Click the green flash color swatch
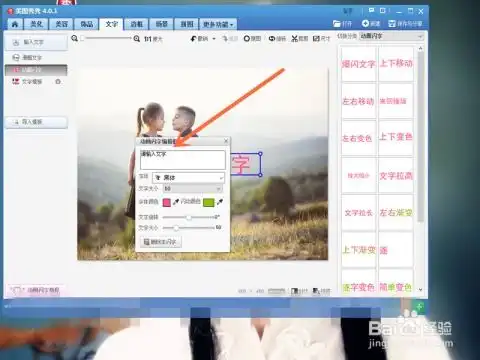 click(x=209, y=202)
